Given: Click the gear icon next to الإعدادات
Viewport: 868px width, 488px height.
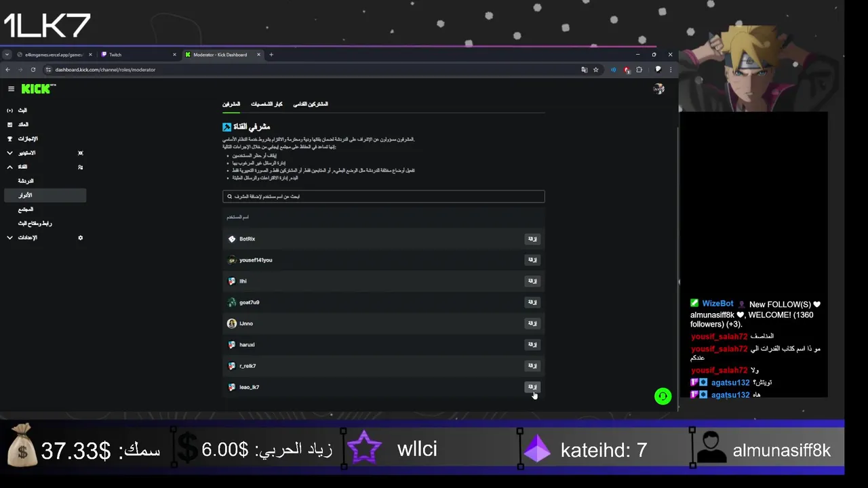Looking at the screenshot, I should (x=80, y=238).
